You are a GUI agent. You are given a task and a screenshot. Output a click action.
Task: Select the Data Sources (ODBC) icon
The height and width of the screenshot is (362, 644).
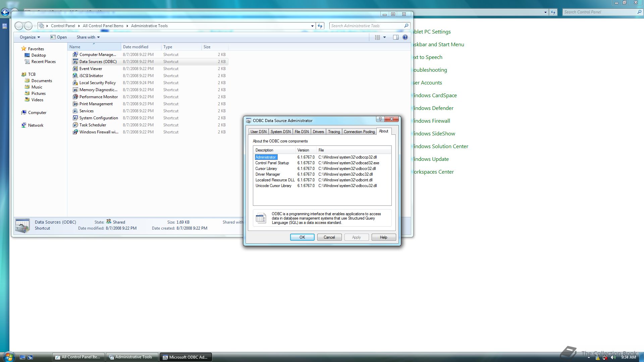[x=75, y=61]
